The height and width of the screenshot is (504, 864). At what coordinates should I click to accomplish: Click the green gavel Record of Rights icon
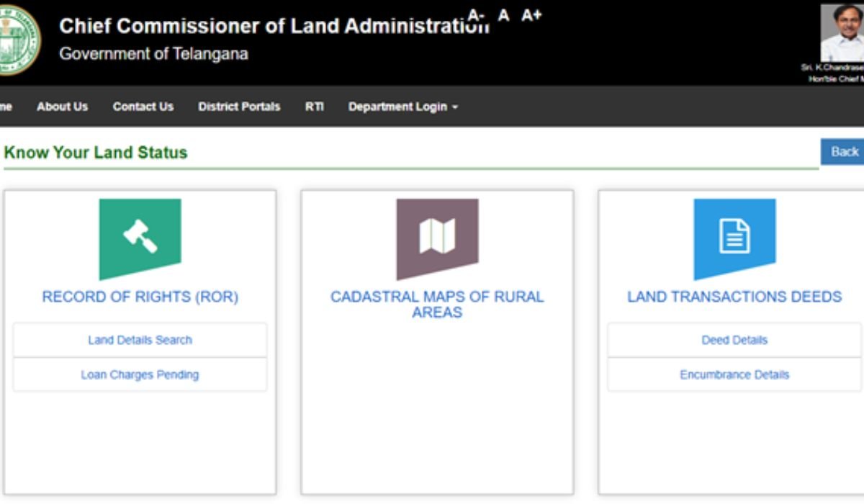(140, 238)
